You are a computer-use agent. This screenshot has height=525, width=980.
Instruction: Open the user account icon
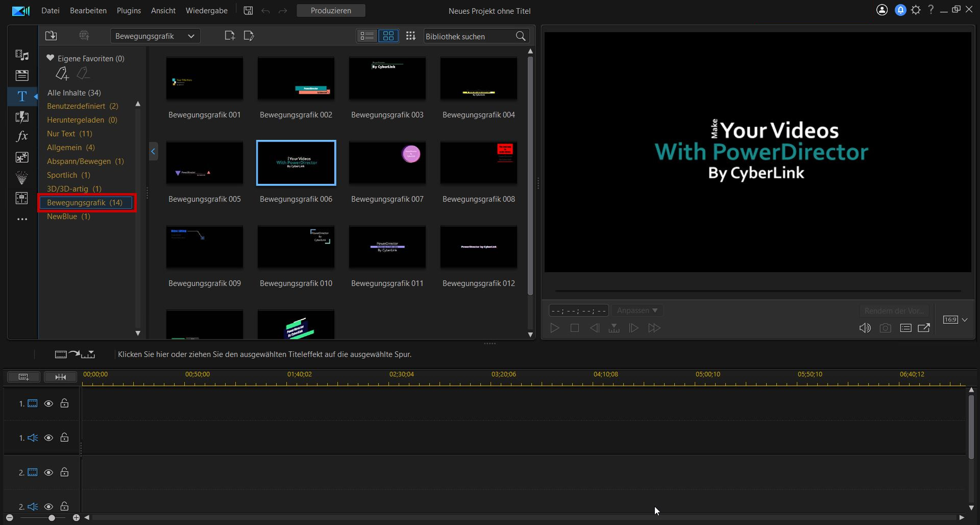(x=882, y=10)
